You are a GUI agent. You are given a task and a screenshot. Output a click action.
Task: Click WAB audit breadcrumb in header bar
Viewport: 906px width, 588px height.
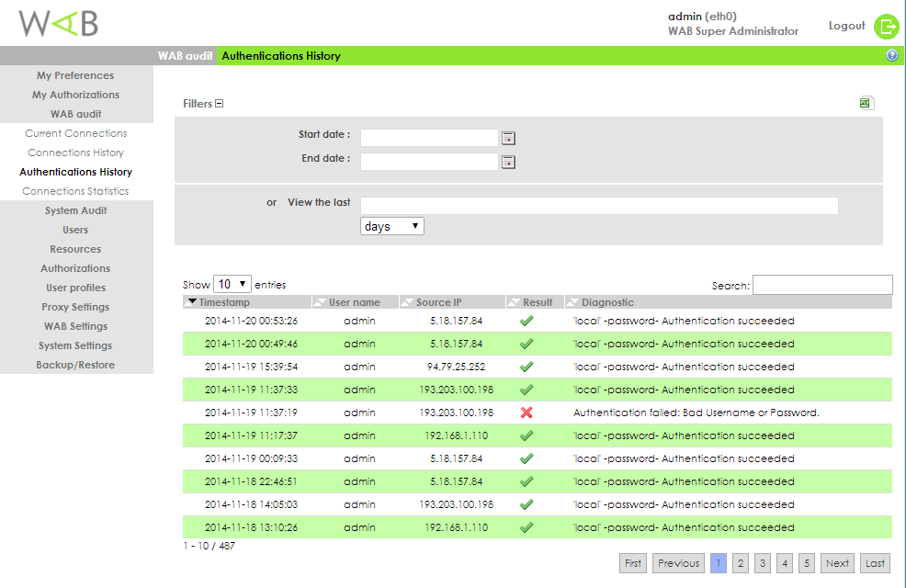185,56
